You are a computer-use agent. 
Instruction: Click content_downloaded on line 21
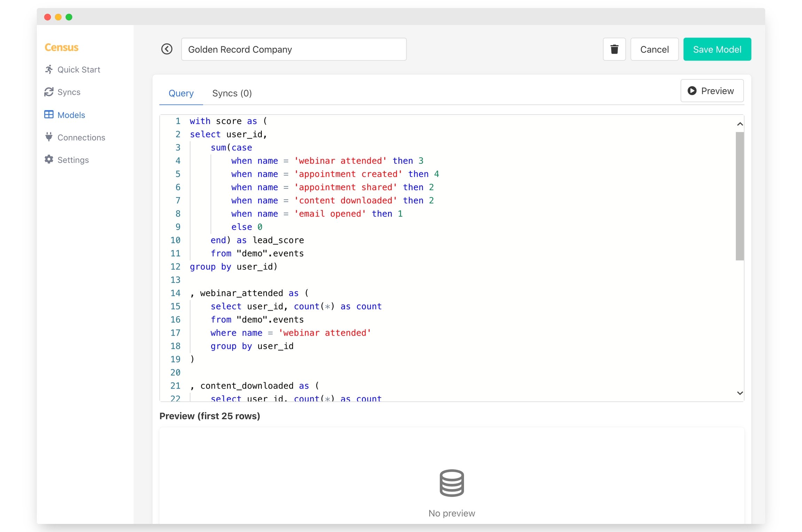tap(247, 386)
